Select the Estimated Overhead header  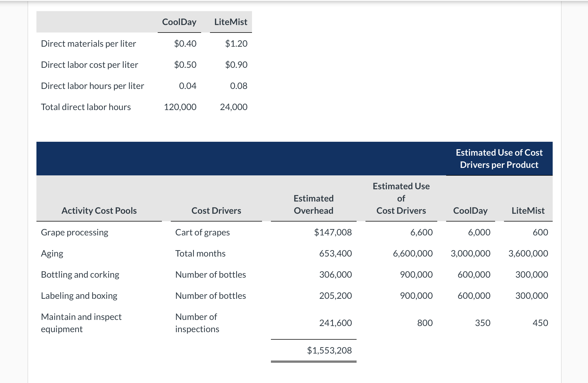(313, 204)
